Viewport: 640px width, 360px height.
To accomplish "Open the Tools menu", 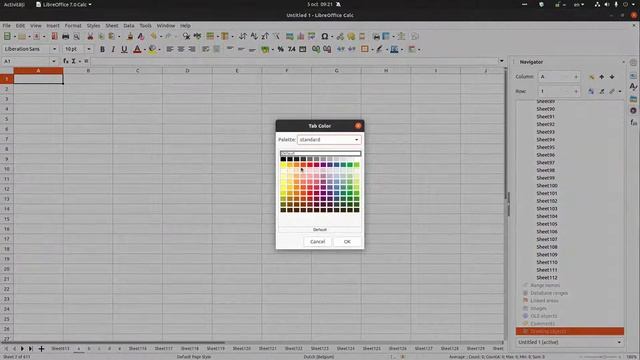I will pos(145,26).
